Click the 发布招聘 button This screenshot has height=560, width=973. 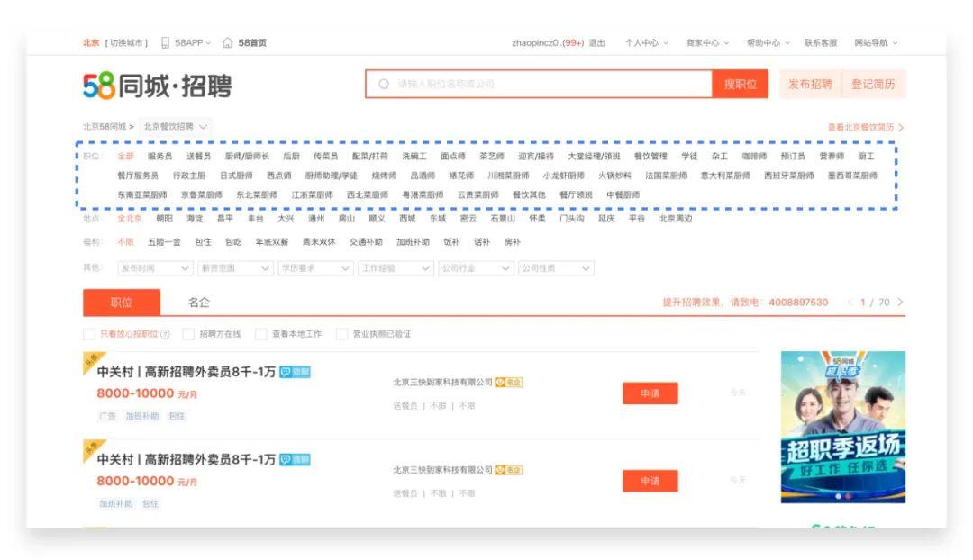(821, 84)
